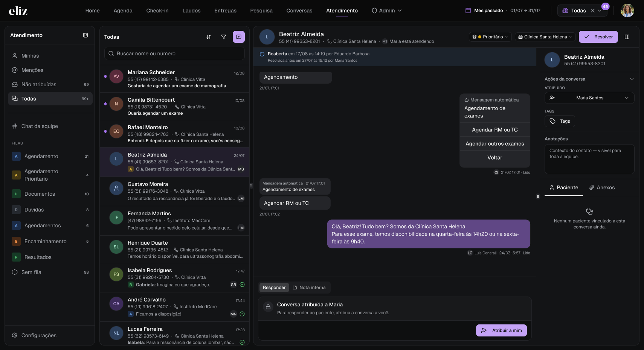This screenshot has height=350, width=644.
Task: Focus the Buscar nome ou número field
Action: pos(174,53)
